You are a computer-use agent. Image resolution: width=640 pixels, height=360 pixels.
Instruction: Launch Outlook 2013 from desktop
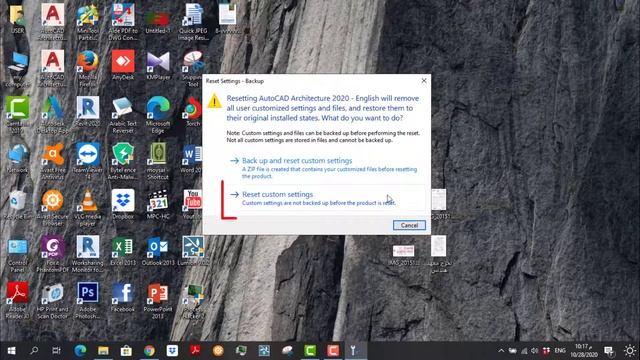158,251
